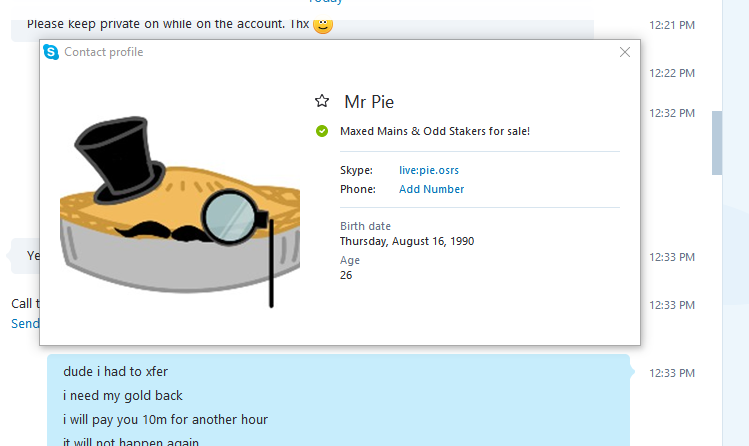Click the 'Please keep private on' message
Viewport: 749px width, 446px height.
(168, 24)
